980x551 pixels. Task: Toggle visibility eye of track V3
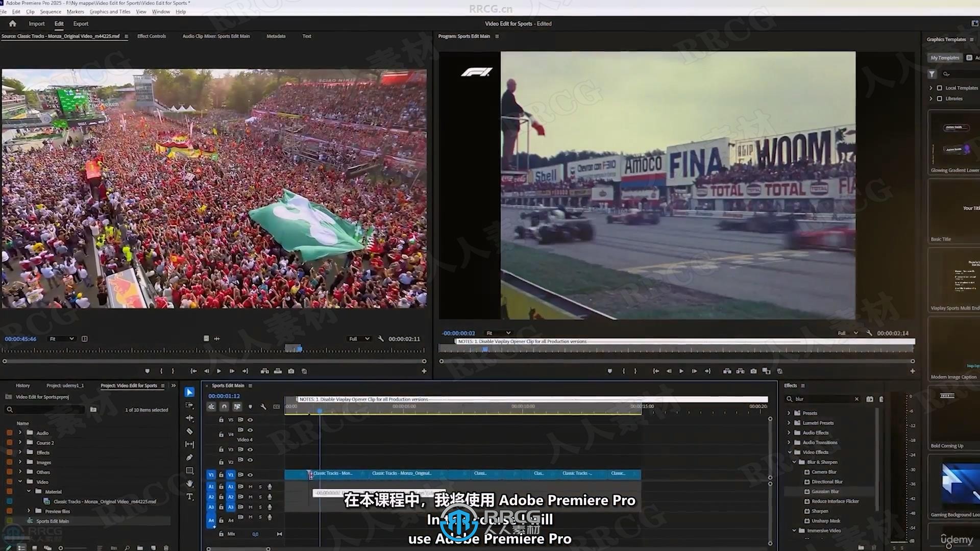click(x=250, y=449)
